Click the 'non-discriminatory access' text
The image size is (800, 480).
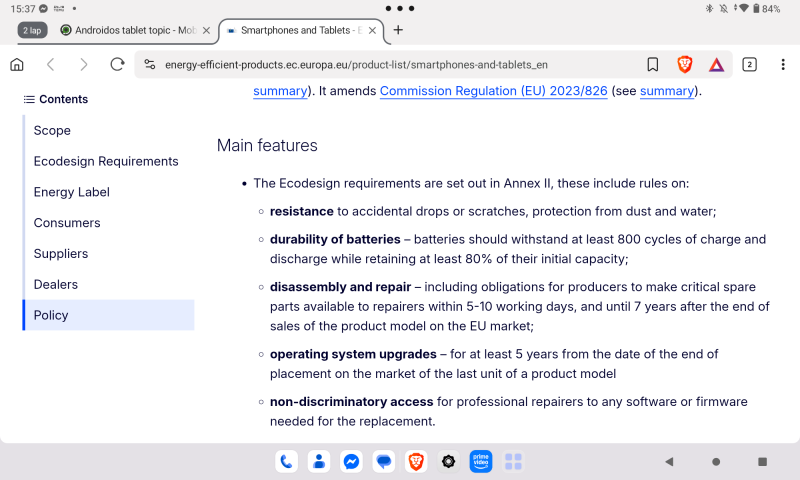[352, 402]
